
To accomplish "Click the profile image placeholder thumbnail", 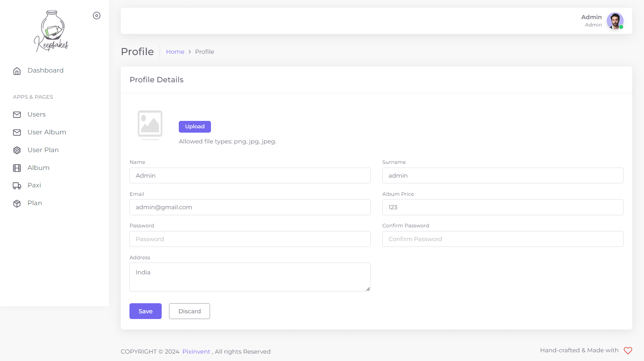I will pyautogui.click(x=150, y=124).
